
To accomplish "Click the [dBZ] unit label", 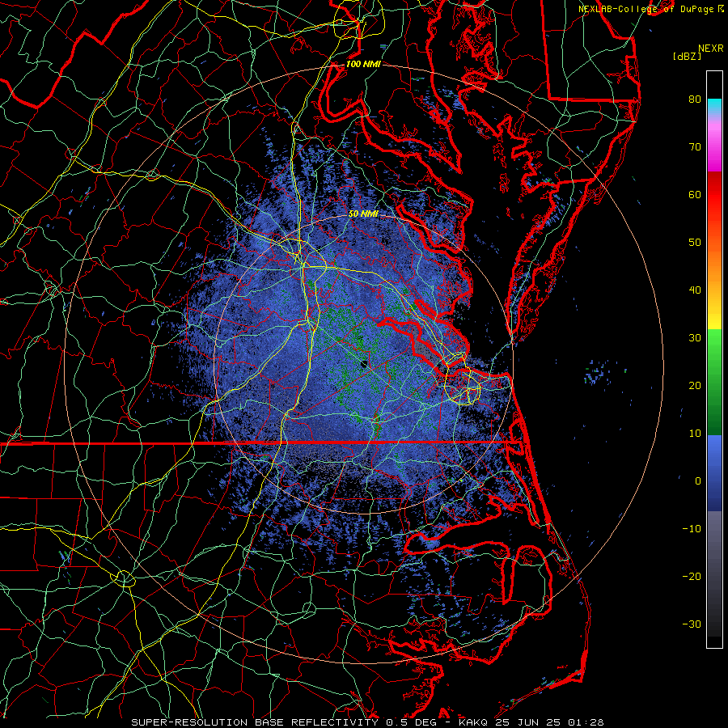I will click(x=687, y=57).
